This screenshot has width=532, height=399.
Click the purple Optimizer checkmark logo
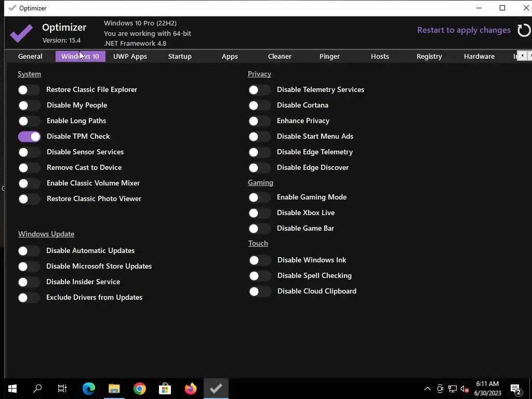click(21, 33)
